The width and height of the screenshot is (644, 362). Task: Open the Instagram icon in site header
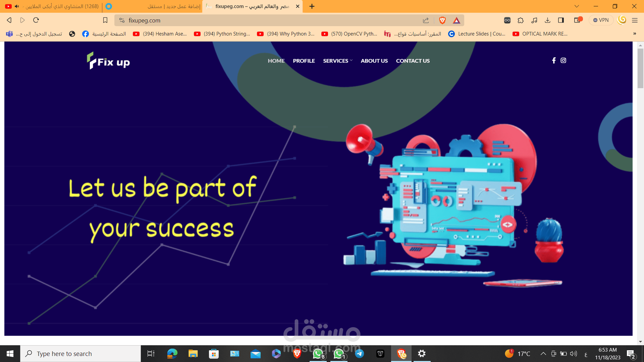tap(563, 60)
